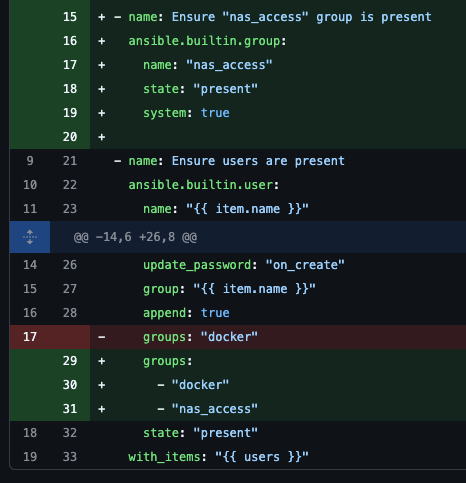
Task: Click hunk header '@@ -14,6 +26,8 @@'
Action: click(x=135, y=237)
